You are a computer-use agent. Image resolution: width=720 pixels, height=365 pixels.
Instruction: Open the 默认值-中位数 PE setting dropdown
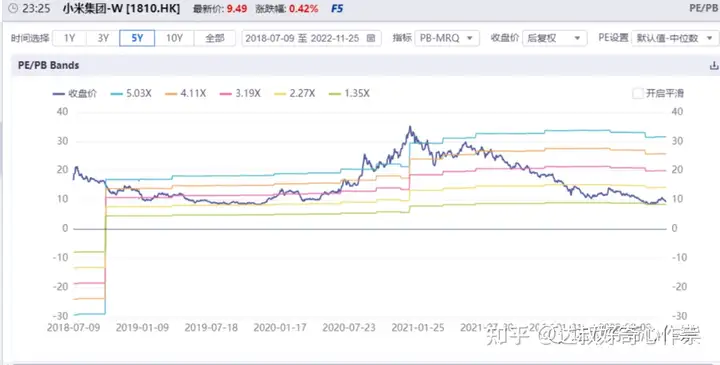pos(675,38)
